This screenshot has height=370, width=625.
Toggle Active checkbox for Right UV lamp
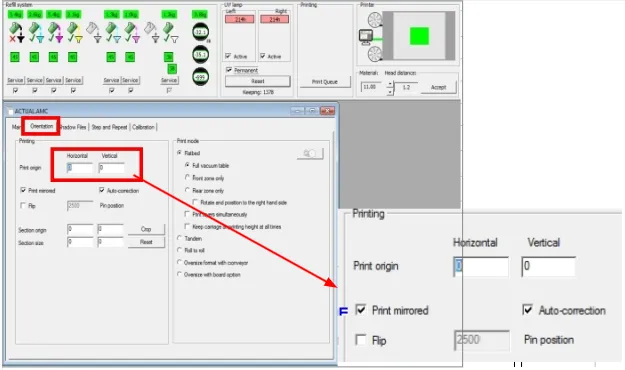point(263,56)
